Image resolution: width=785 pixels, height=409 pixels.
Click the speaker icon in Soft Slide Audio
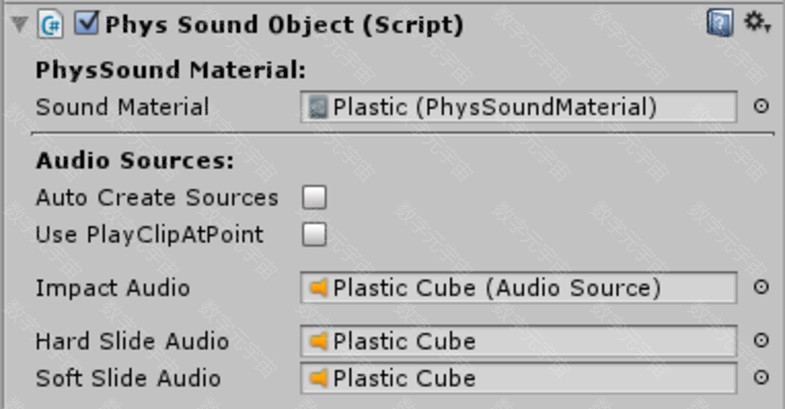point(318,378)
